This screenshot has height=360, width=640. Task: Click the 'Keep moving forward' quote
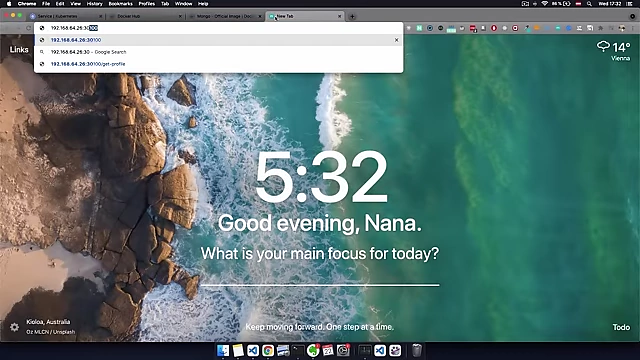point(320,327)
